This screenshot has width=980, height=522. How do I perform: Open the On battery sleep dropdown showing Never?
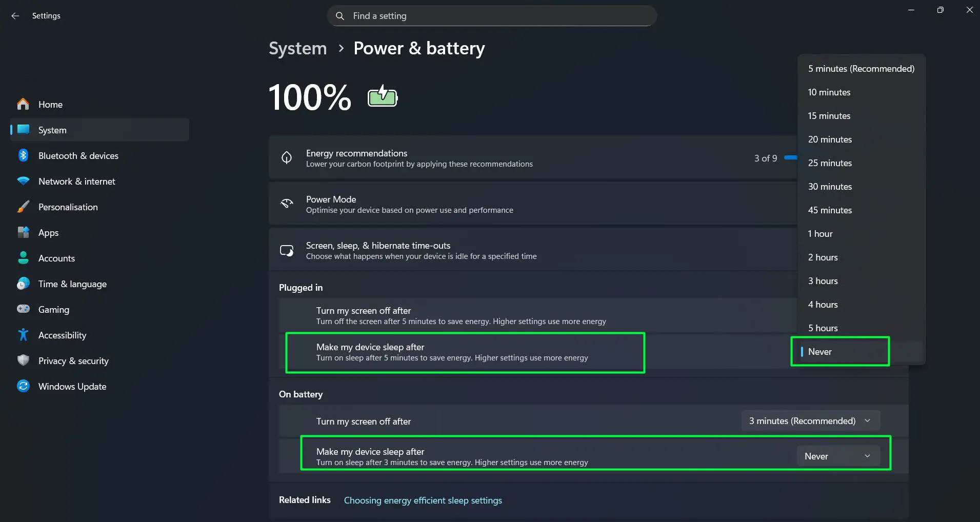pyautogui.click(x=837, y=455)
